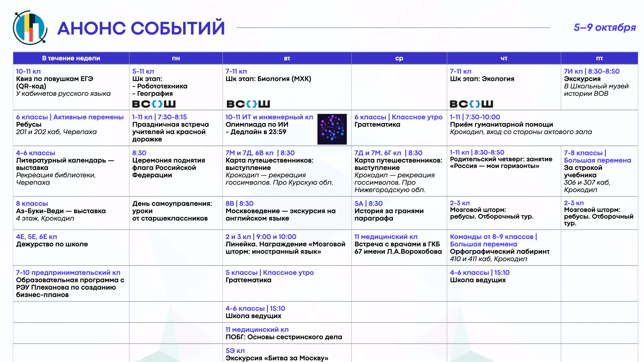Click 'Родительский четверг' entry

click(x=501, y=163)
